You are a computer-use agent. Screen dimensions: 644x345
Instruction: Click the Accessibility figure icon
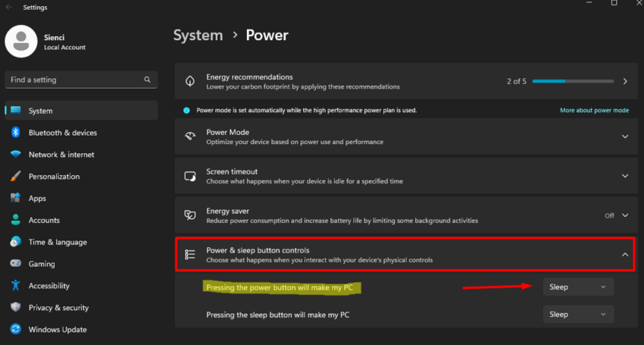15,286
